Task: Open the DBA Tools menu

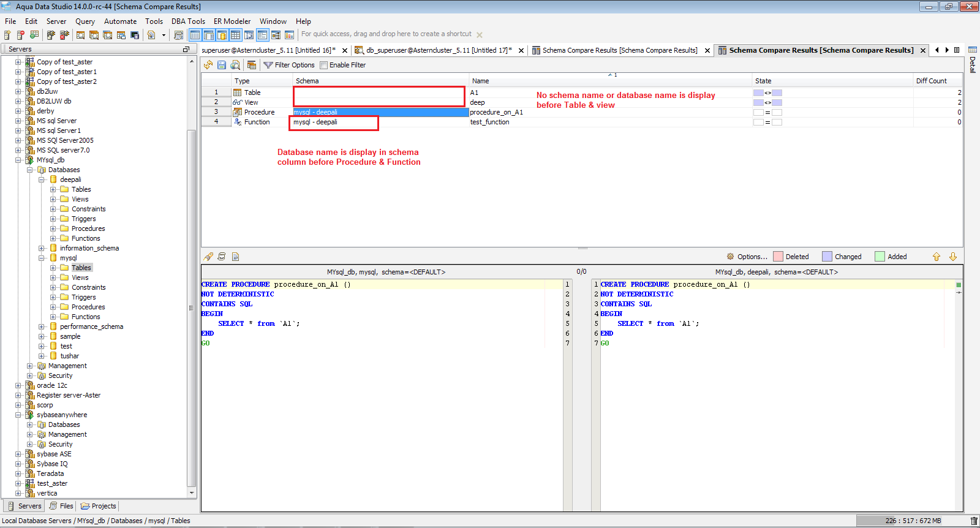Action: (188, 21)
